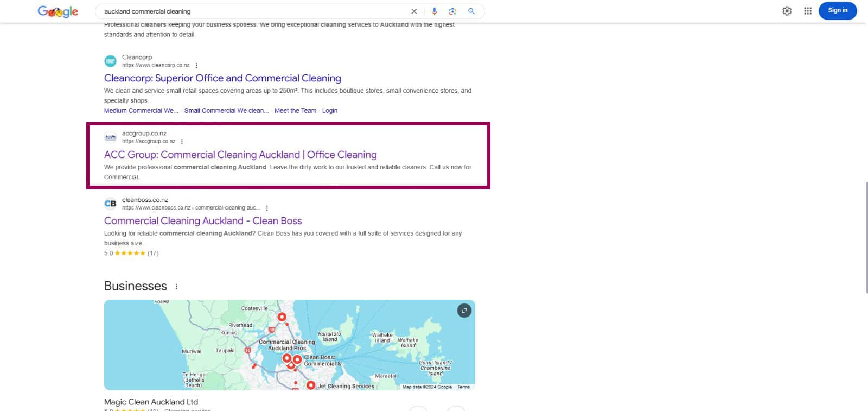The height and width of the screenshot is (411, 868).
Task: Open 'Meet the Team' sitelink
Action: click(295, 110)
